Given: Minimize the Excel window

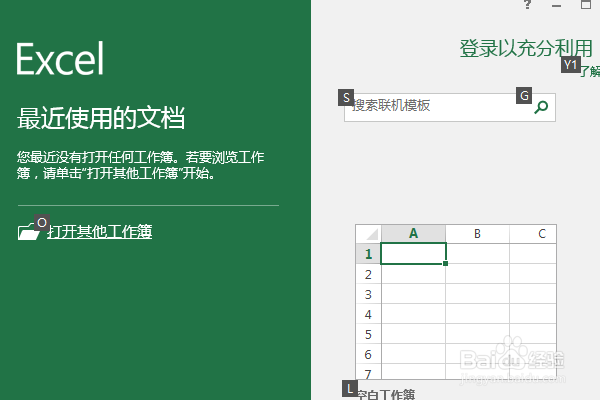Looking at the screenshot, I should coord(556,5).
